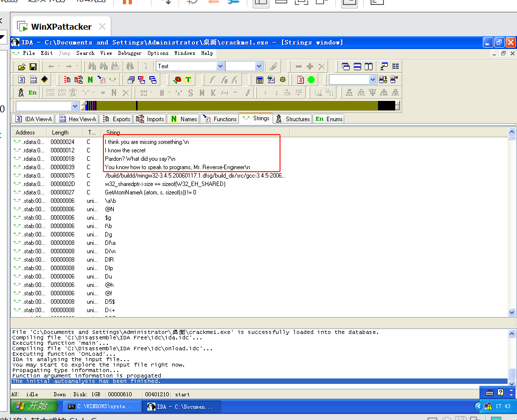Open the Options menu
Viewport: 517px width, 420px height.
point(158,53)
